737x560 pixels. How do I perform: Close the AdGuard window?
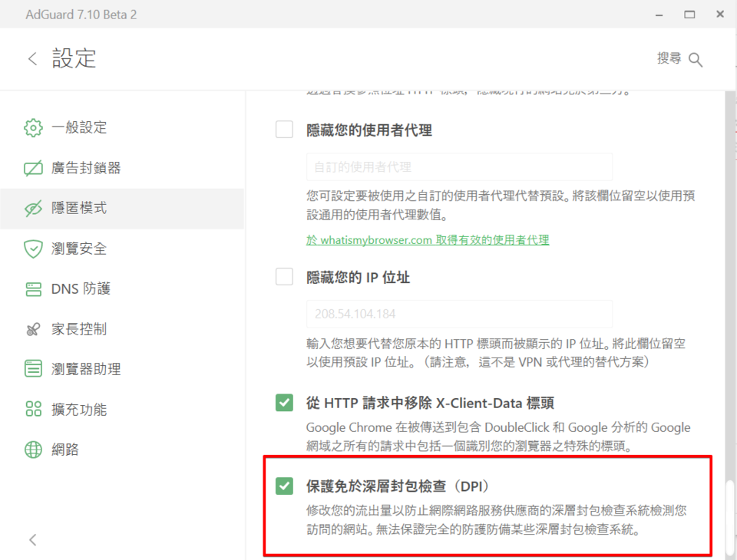pyautogui.click(x=720, y=14)
